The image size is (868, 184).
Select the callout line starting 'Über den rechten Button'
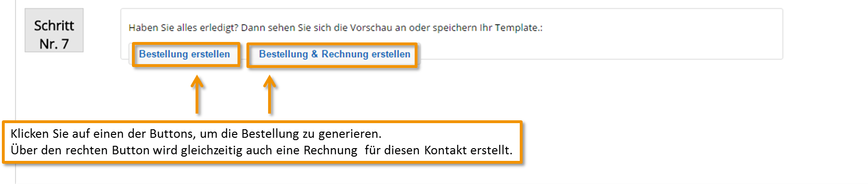point(262,151)
